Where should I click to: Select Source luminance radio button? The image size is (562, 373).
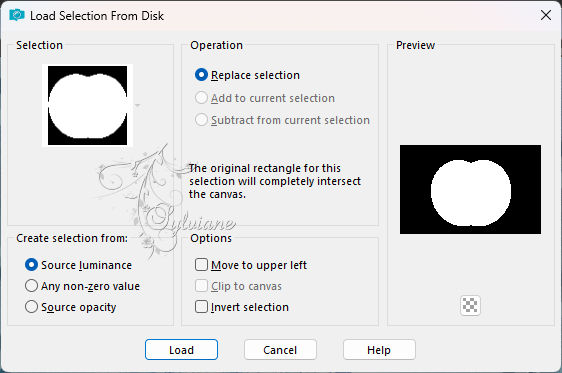(x=78, y=265)
